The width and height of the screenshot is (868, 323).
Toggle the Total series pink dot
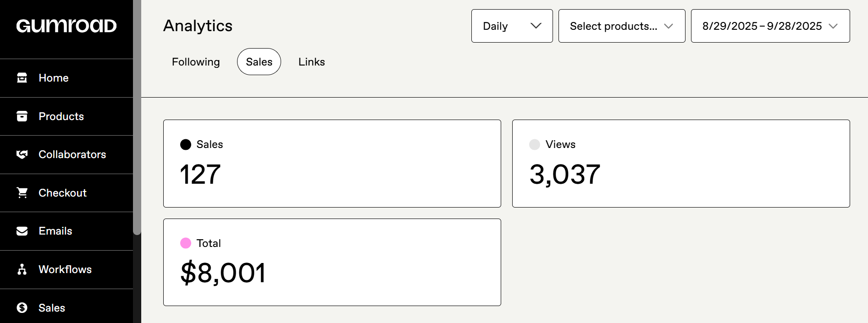pos(186,243)
